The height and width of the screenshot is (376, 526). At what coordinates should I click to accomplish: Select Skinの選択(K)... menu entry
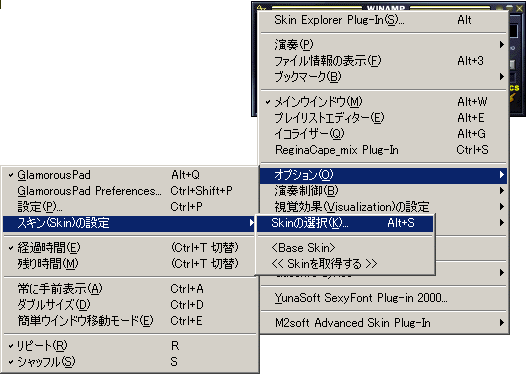[x=345, y=223]
